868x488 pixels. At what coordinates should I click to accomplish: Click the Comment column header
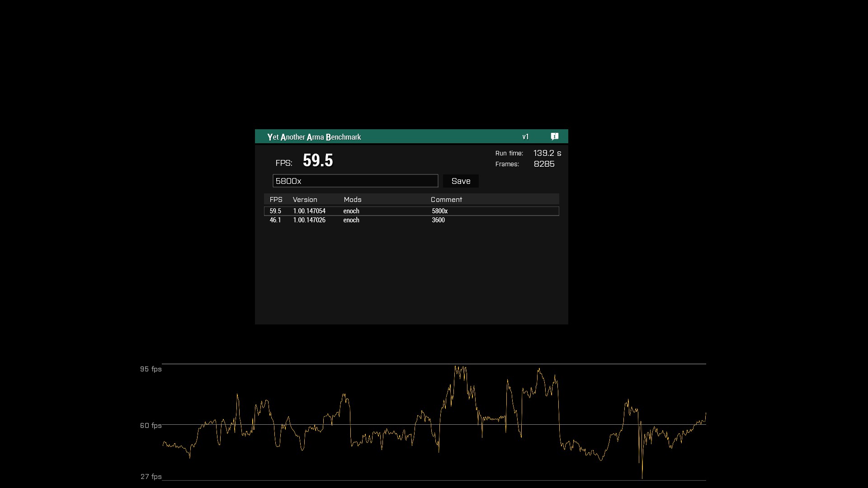tap(446, 199)
